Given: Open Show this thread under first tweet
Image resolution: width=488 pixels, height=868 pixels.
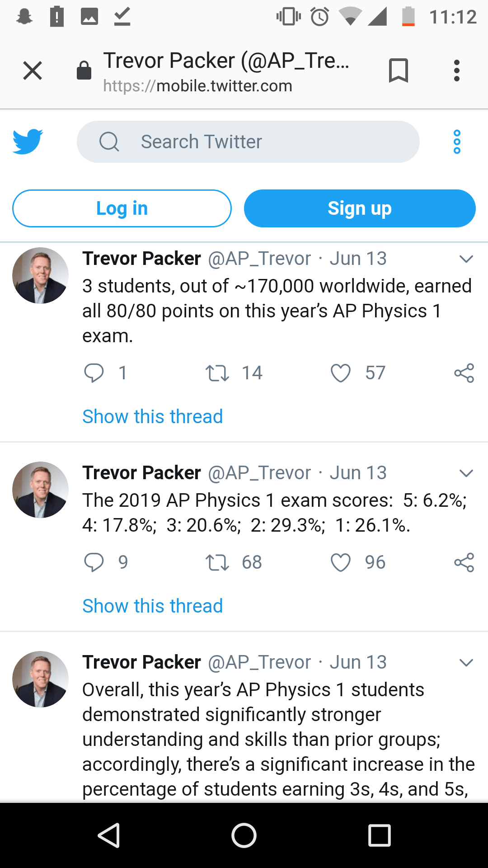Looking at the screenshot, I should click(x=153, y=416).
